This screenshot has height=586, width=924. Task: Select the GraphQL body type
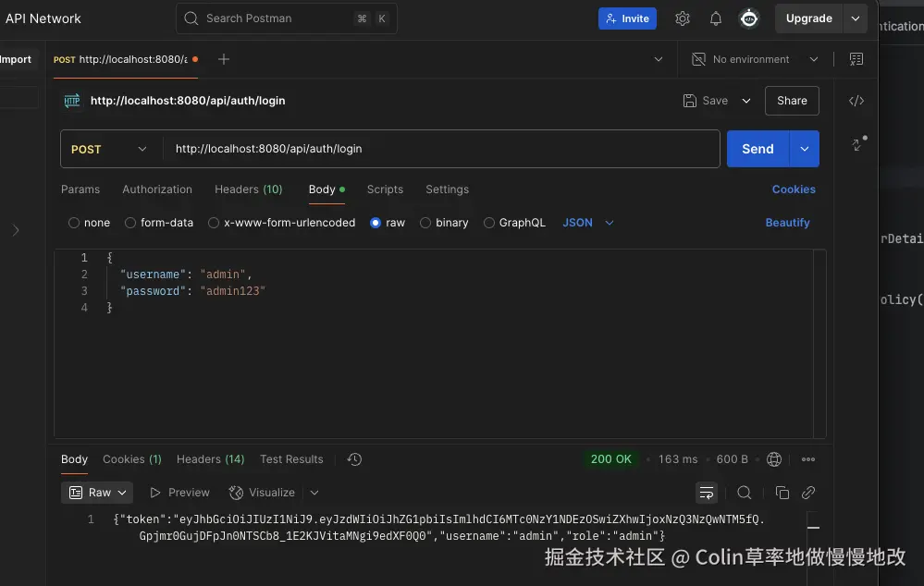pos(488,223)
